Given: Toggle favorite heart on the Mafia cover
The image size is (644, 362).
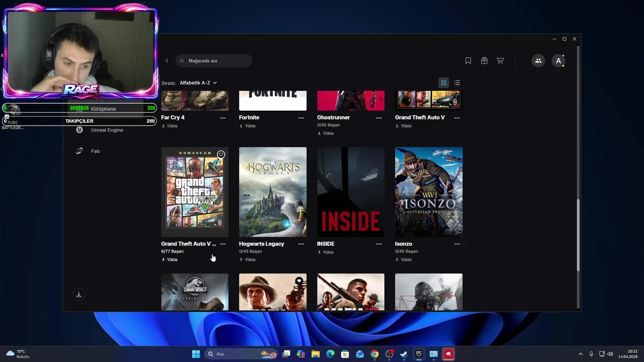Looking at the screenshot, I should coord(299,281).
